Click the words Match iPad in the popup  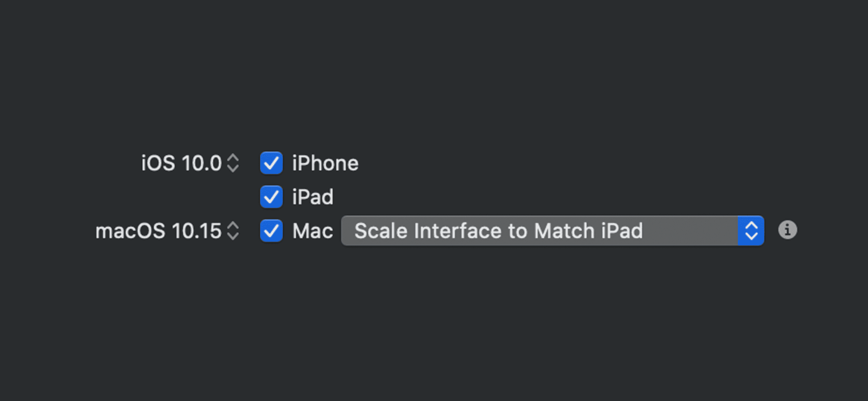tap(588, 231)
